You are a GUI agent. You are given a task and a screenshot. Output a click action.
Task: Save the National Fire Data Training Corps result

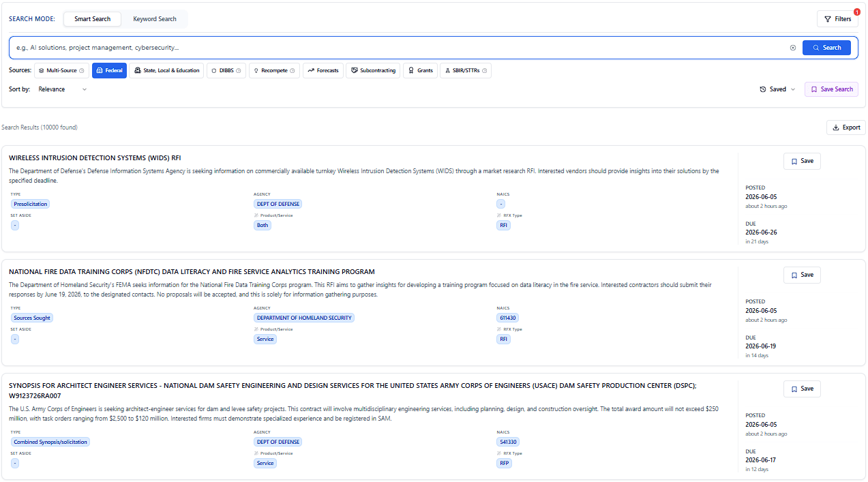802,275
